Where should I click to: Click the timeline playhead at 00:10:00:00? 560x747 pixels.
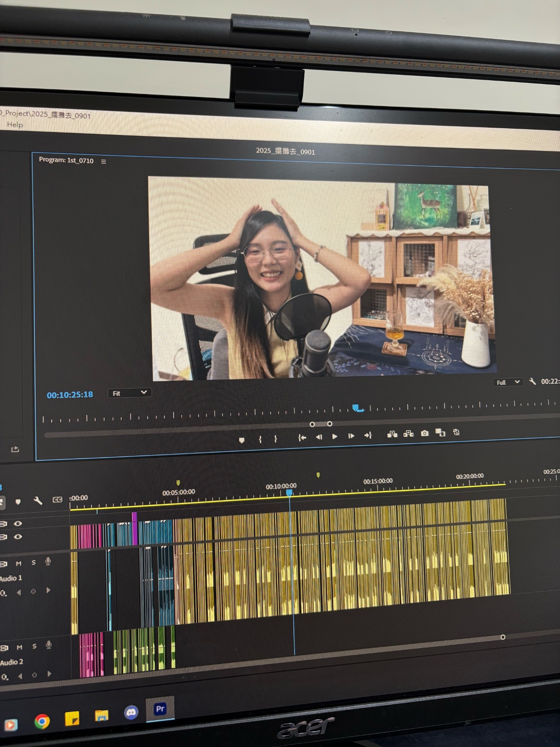(289, 493)
